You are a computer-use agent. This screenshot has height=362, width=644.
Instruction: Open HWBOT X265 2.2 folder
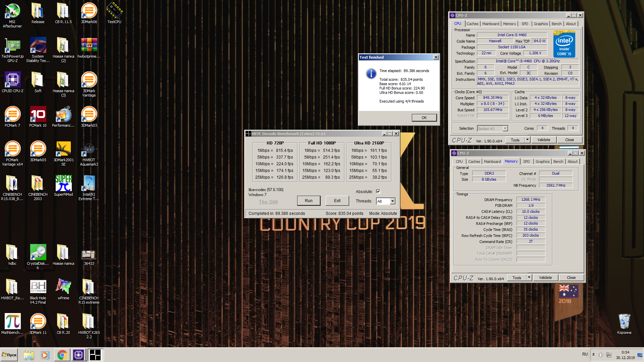pyautogui.click(x=89, y=326)
